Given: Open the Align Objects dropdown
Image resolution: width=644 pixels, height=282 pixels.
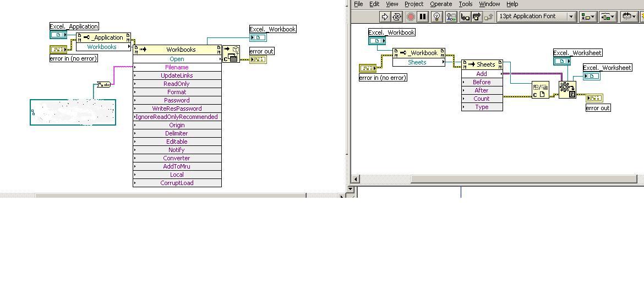Looking at the screenshot, I should pyautogui.click(x=588, y=17).
